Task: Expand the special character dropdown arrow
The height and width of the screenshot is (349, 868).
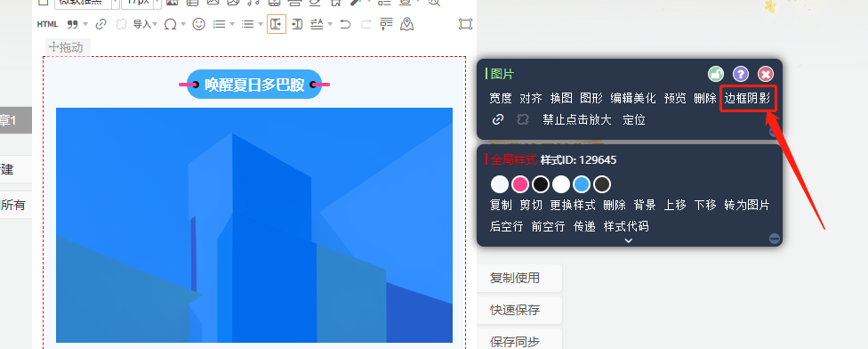Action: [183, 24]
